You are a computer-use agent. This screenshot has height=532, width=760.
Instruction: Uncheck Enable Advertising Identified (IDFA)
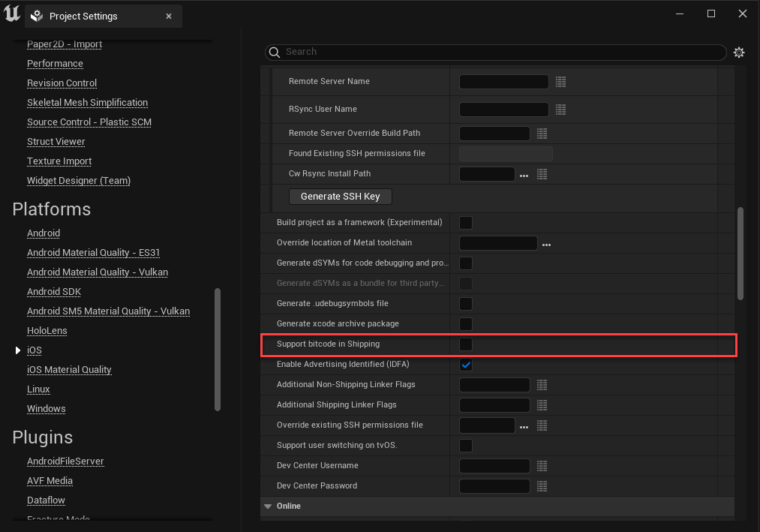pos(466,365)
